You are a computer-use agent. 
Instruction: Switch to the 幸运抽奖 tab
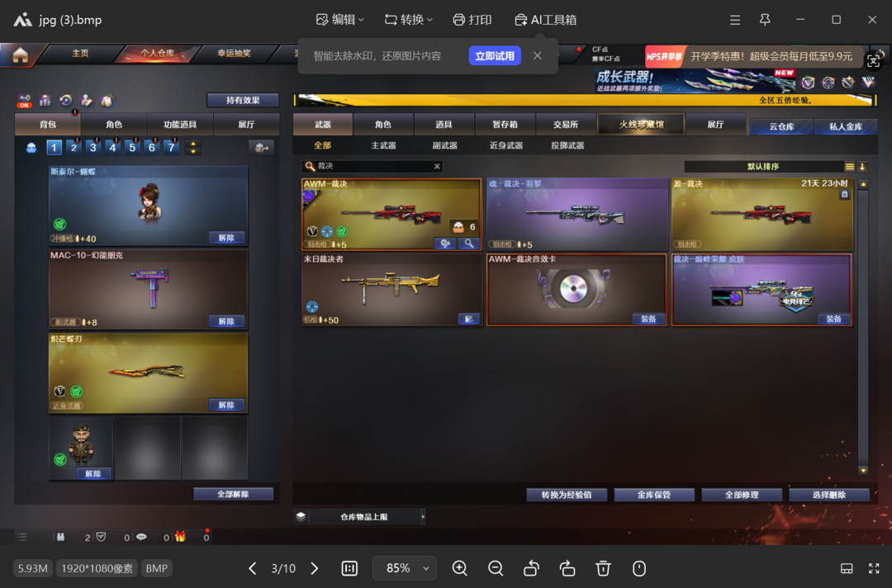(234, 53)
